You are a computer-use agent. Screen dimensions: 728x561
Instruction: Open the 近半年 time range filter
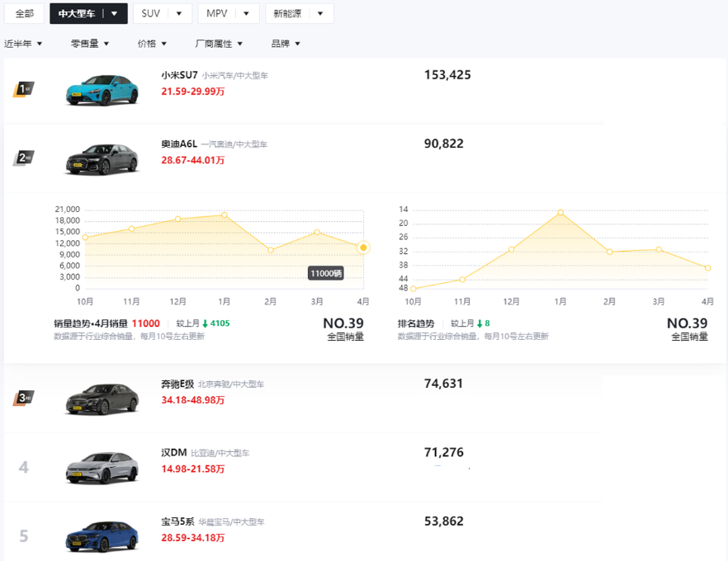pyautogui.click(x=23, y=44)
